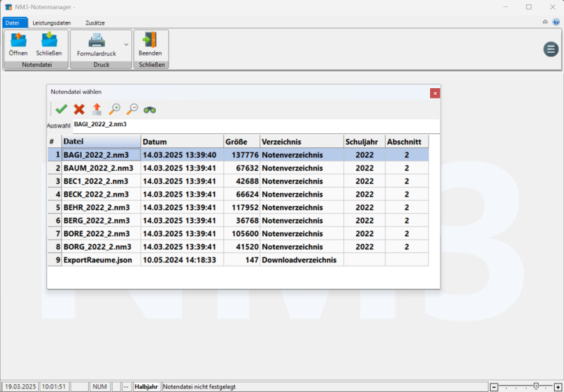Open Formulardruck printer icon
Screen dimensions: 564x392
(97, 40)
